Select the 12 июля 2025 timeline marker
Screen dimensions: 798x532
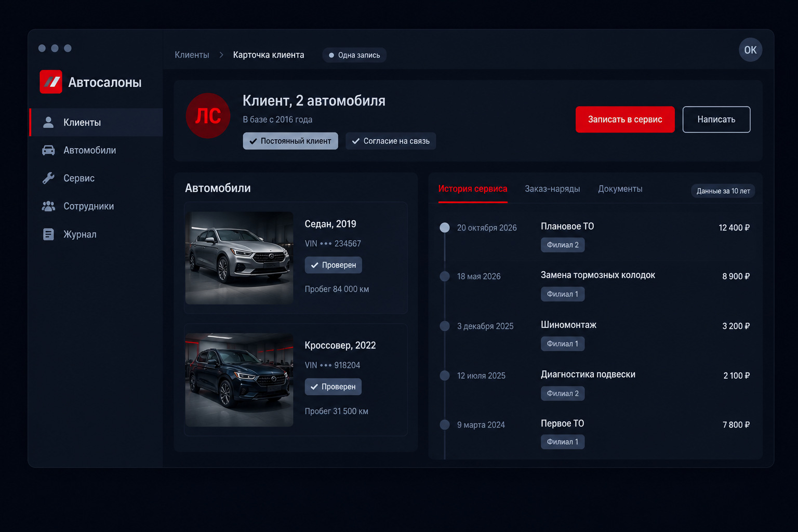(445, 376)
